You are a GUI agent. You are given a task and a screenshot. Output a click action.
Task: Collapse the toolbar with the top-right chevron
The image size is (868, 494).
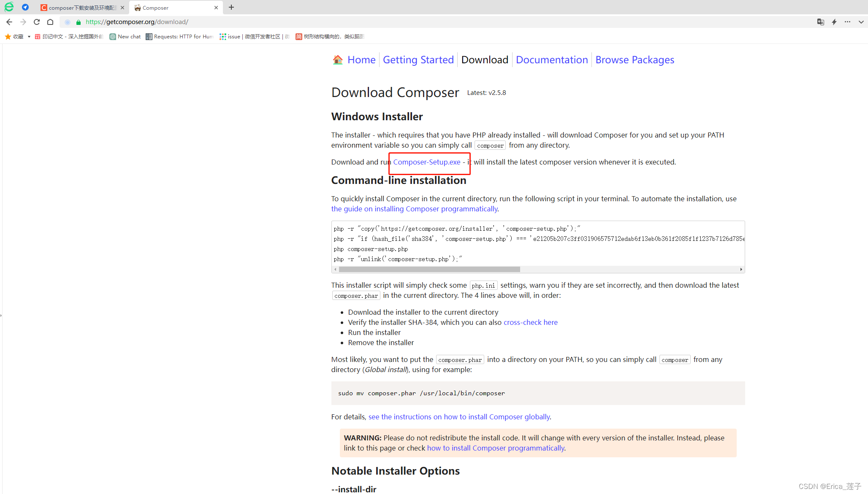(x=861, y=22)
